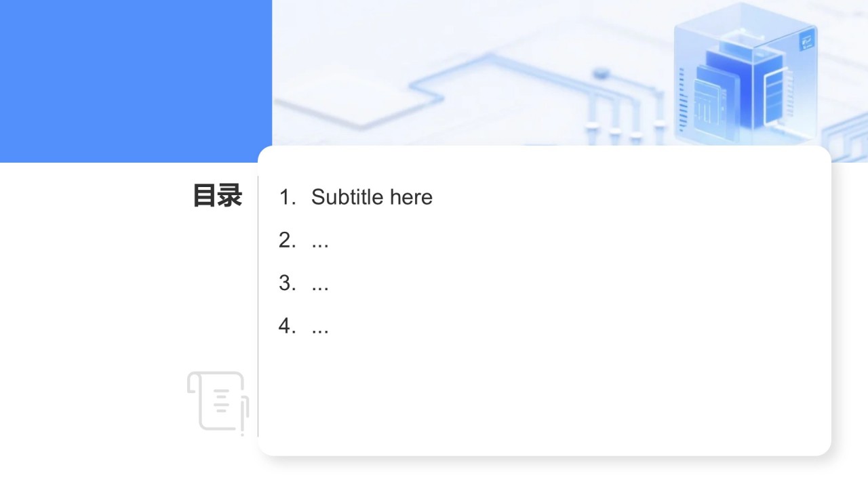Screen dimensions: 868x488
Task: Click the list number '3.'
Action: pyautogui.click(x=288, y=284)
